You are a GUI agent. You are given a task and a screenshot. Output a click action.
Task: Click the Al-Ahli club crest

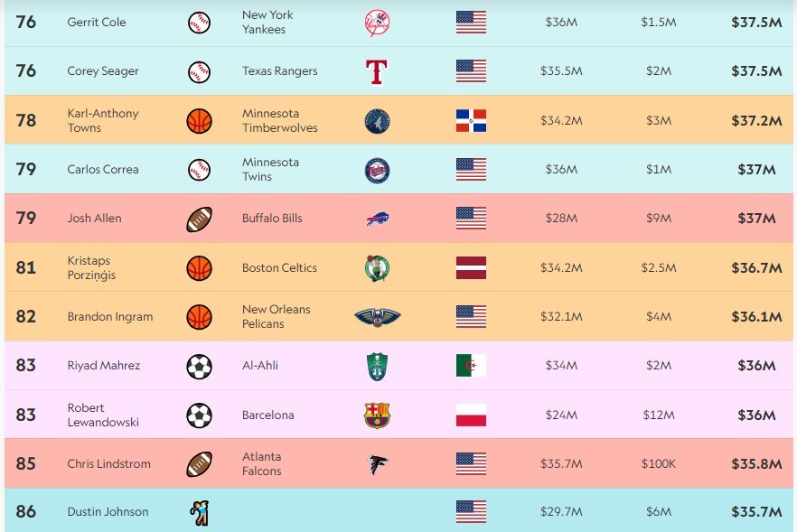(377, 366)
